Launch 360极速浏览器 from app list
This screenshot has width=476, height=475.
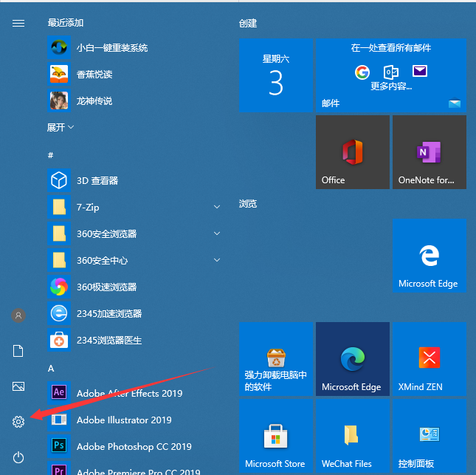[x=106, y=287]
